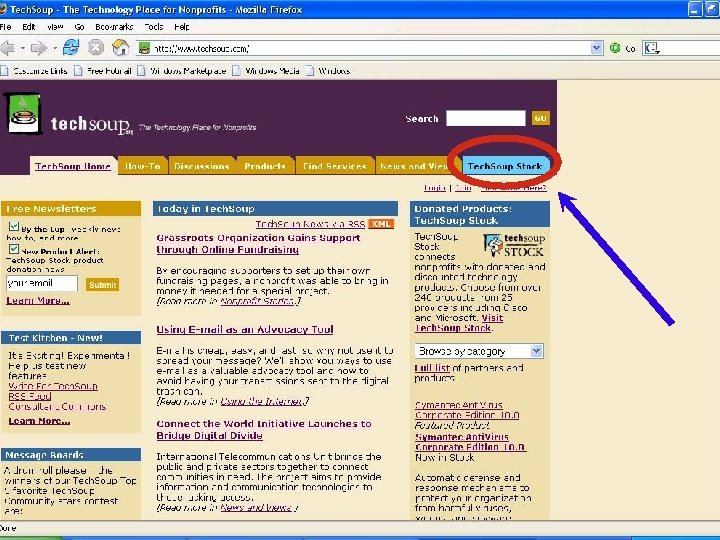720x540 pixels.
Task: Open the Edit menu
Action: 29,27
